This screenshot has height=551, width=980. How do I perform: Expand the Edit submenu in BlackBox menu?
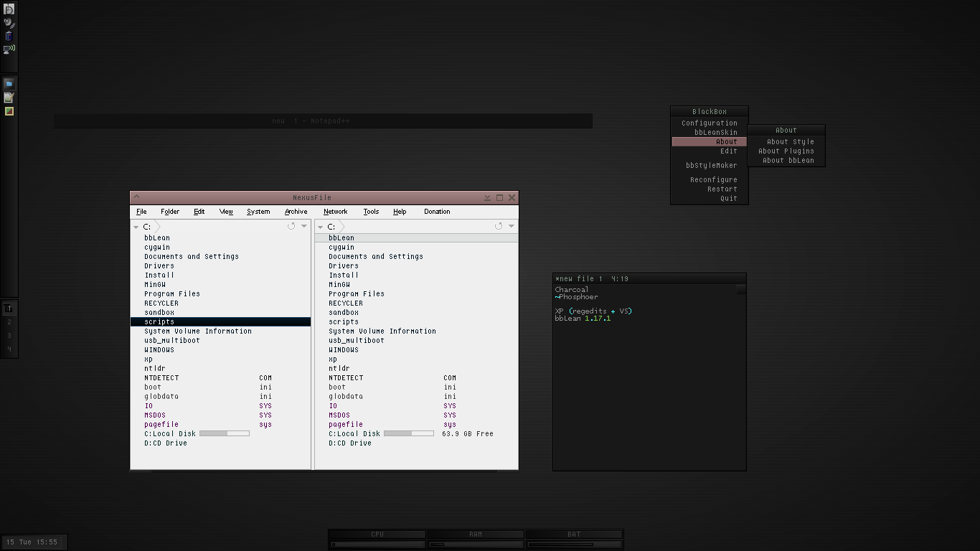click(710, 151)
